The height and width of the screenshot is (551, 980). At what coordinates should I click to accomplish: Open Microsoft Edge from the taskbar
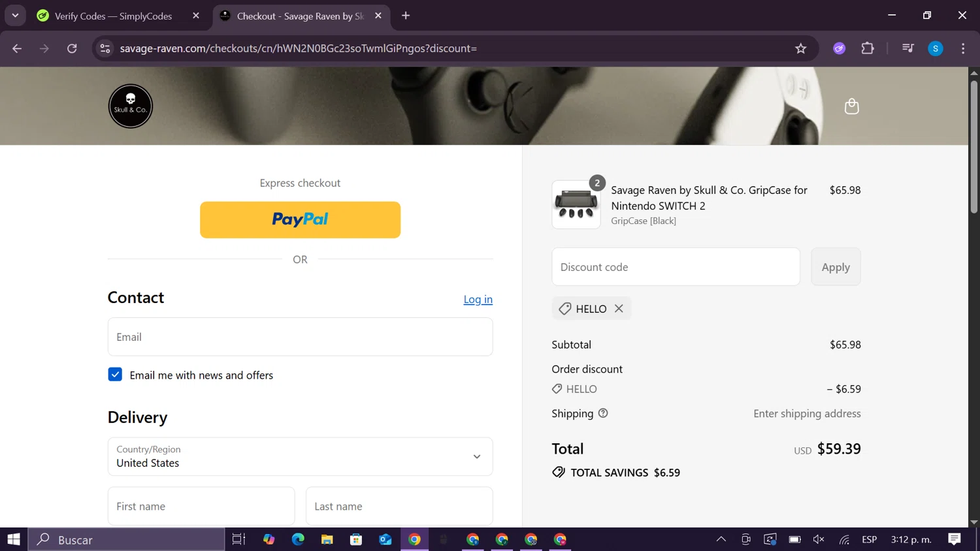tap(298, 539)
